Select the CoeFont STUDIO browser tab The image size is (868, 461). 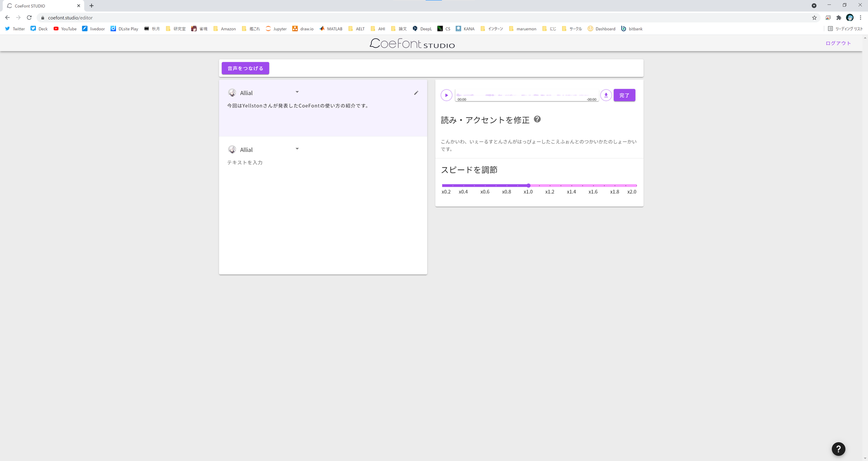tap(43, 6)
